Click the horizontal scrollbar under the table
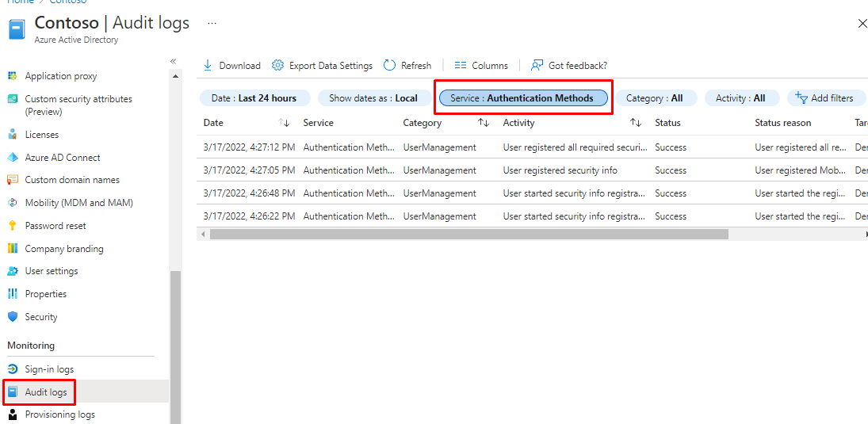868x424 pixels. pyautogui.click(x=468, y=235)
